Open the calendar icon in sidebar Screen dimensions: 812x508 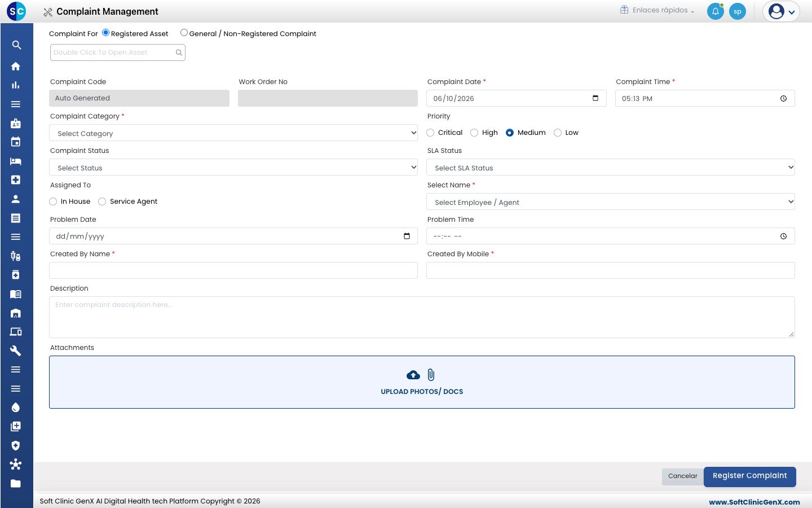[16, 142]
